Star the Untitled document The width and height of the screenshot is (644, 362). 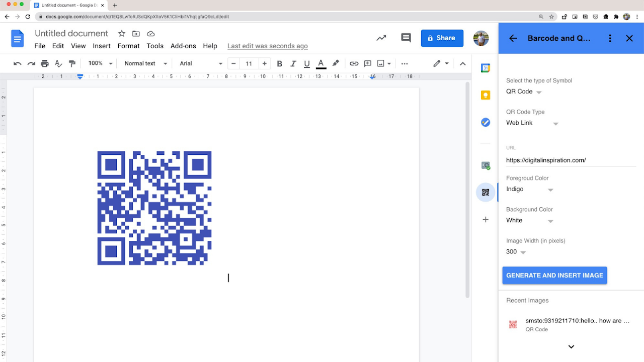pos(122,34)
